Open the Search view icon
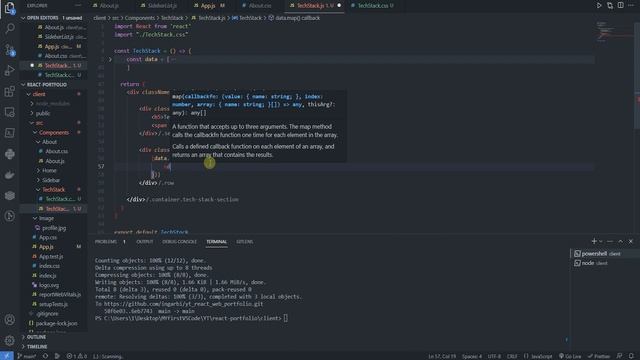 pos(10,29)
